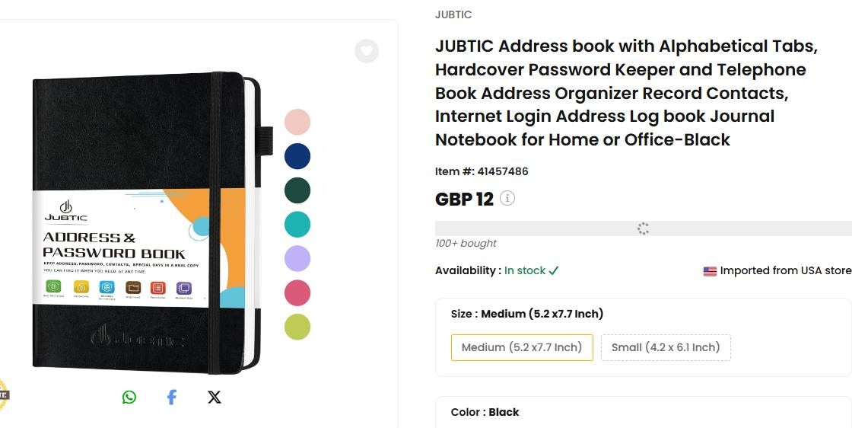
Task: Choose the teal color swatch
Action: (x=297, y=225)
